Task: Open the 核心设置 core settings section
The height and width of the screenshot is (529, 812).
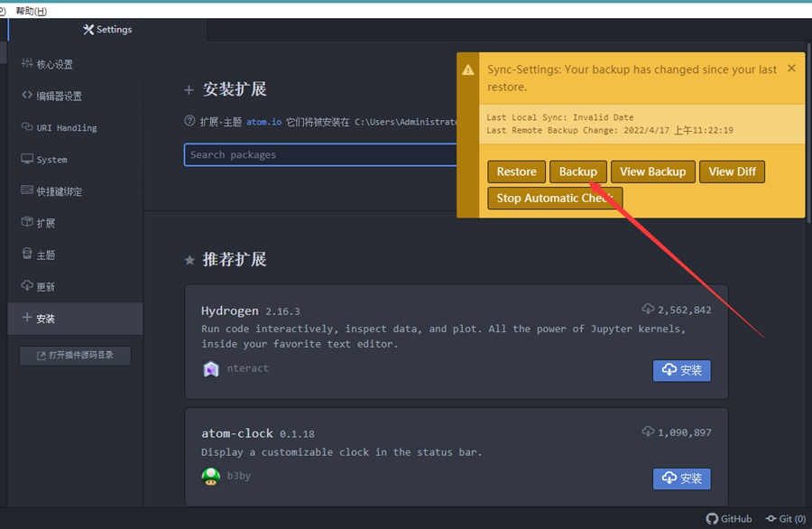Action: click(54, 65)
